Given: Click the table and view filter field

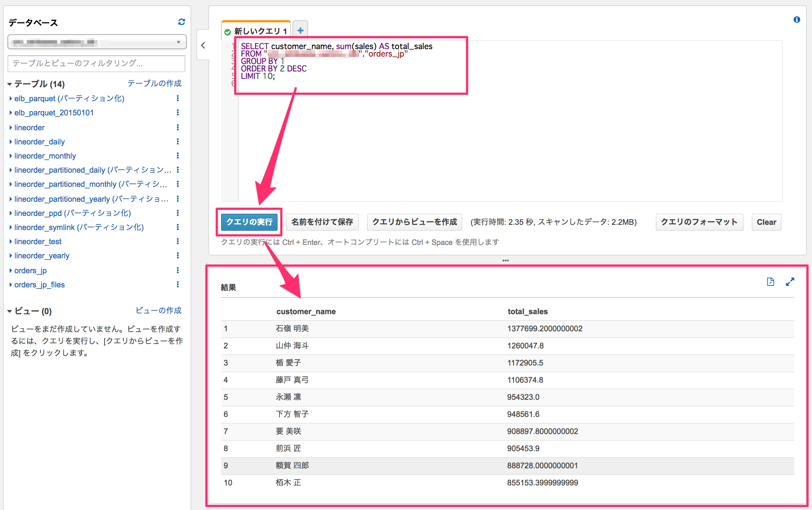Looking at the screenshot, I should pyautogui.click(x=97, y=63).
